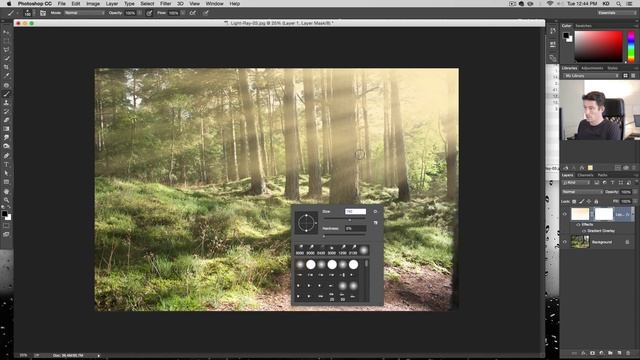The image size is (640, 360).
Task: Select the Background layer thumbnail
Action: tap(580, 242)
